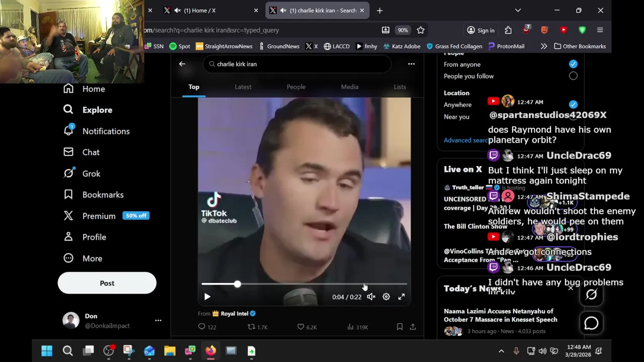The width and height of the screenshot is (644, 362).
Task: Open the Windows Start menu
Action: [x=47, y=351]
